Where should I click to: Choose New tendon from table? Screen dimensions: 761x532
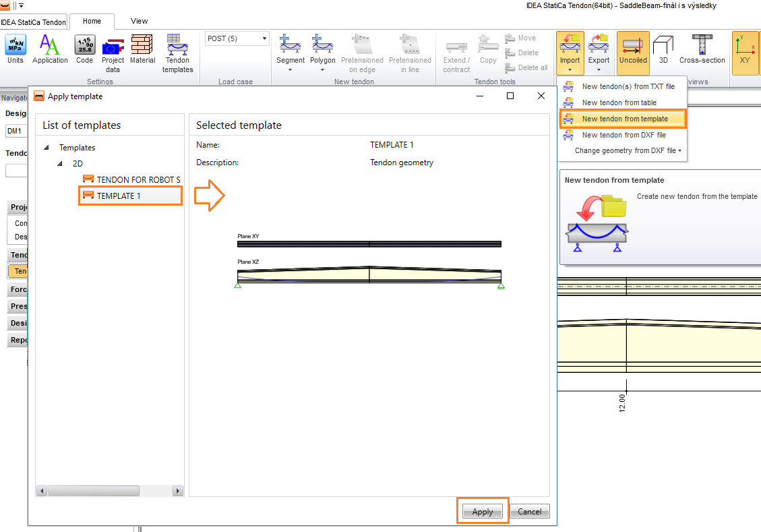(x=619, y=102)
